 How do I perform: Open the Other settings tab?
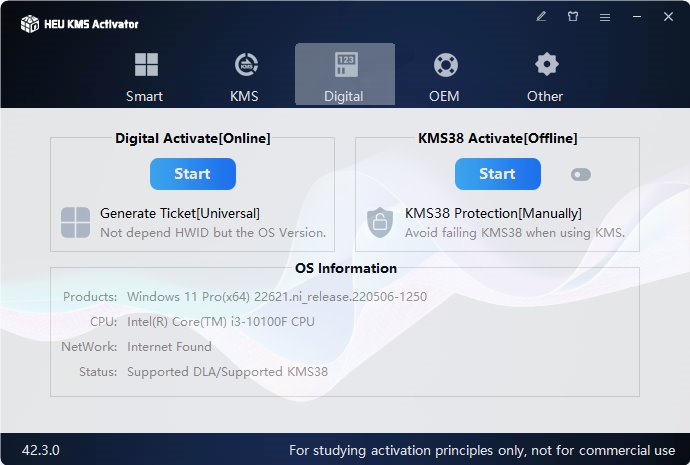click(x=545, y=75)
